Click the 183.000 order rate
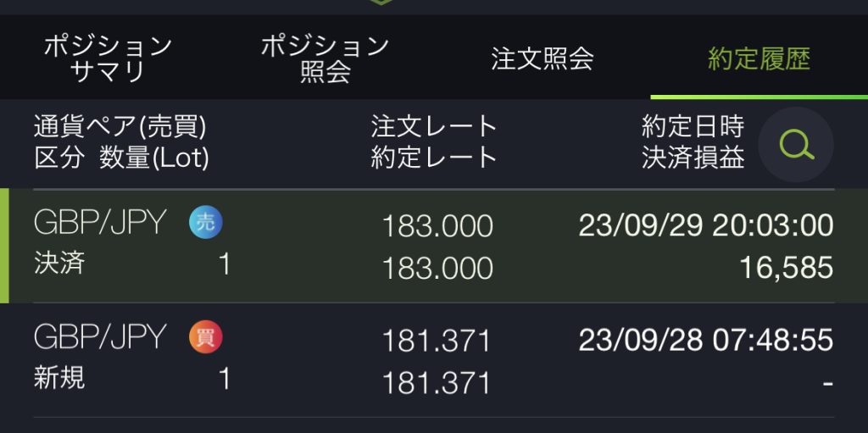868x433 pixels. pos(437,226)
